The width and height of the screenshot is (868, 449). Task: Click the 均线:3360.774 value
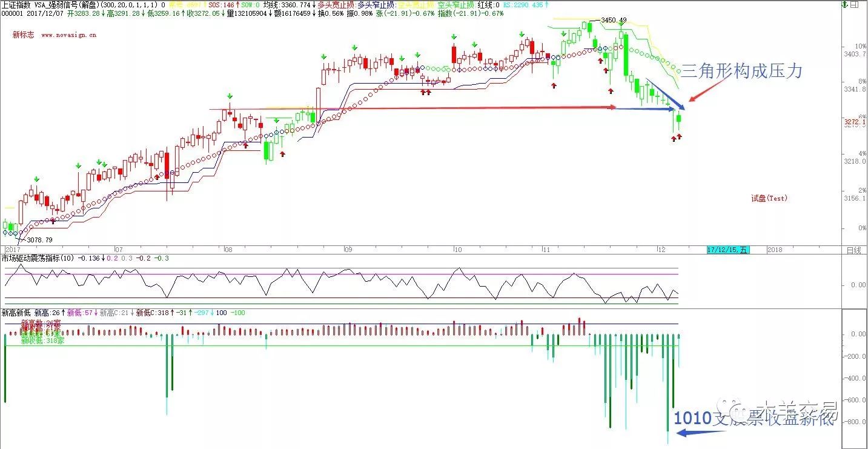[286, 4]
